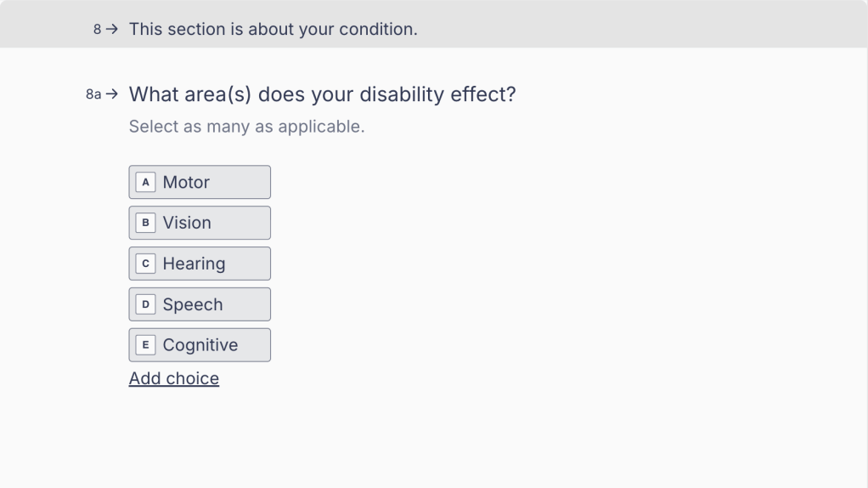Tick the Speech choice
The image size is (868, 488).
pyautogui.click(x=200, y=304)
